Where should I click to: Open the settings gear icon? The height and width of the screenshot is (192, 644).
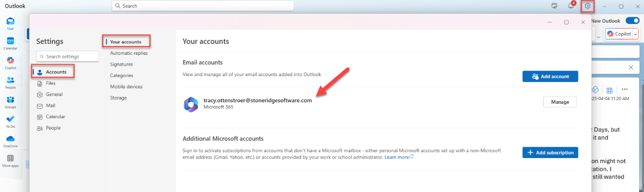(x=588, y=6)
